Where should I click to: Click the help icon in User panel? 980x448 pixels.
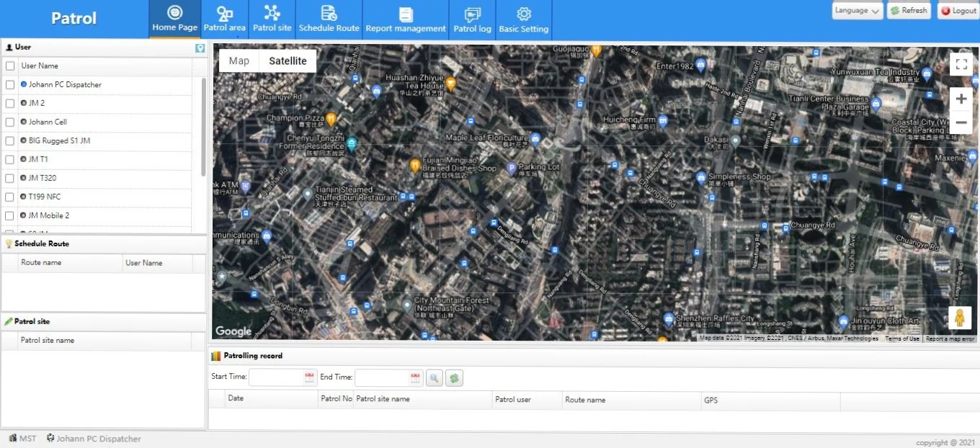coord(200,48)
